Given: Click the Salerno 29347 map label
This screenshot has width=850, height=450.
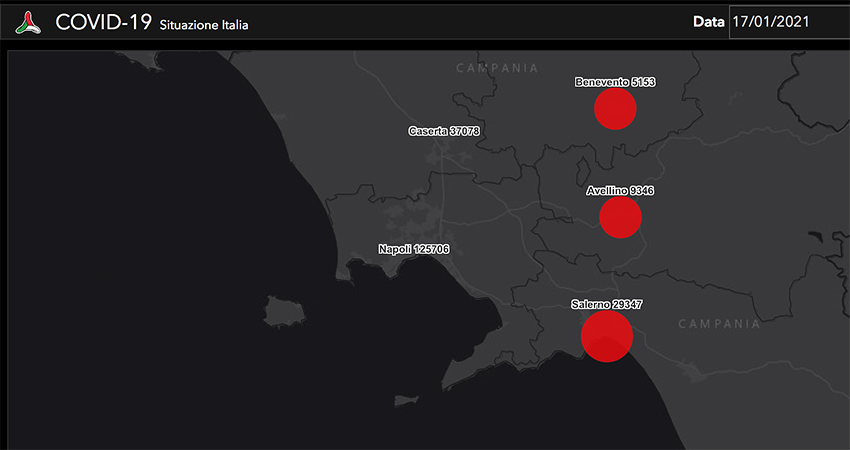Looking at the screenshot, I should pos(607,305).
